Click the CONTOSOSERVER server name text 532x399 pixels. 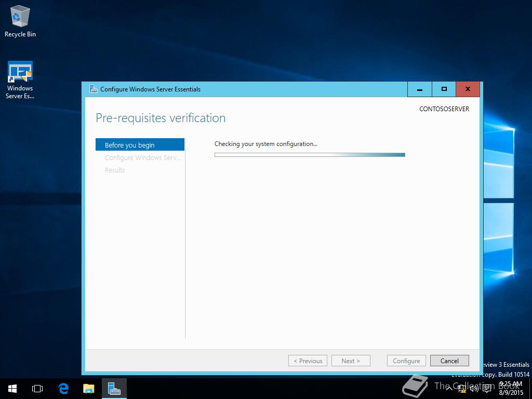point(444,109)
